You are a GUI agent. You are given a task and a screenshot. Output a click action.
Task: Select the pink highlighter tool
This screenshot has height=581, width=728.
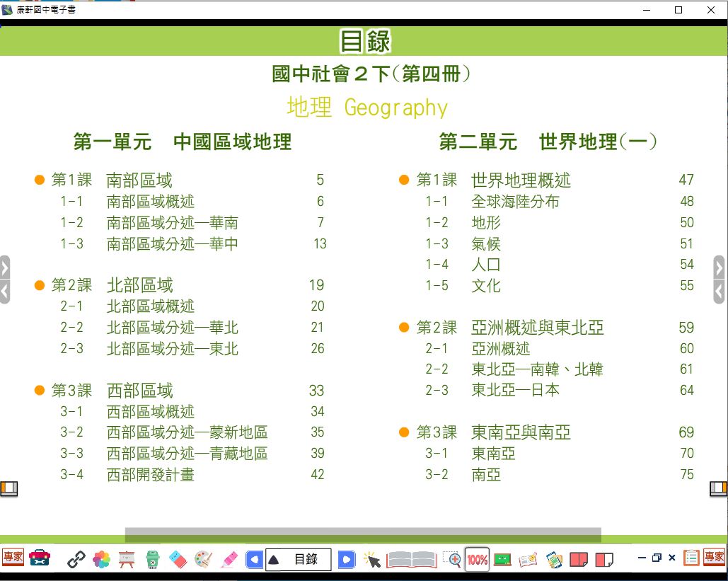click(229, 559)
